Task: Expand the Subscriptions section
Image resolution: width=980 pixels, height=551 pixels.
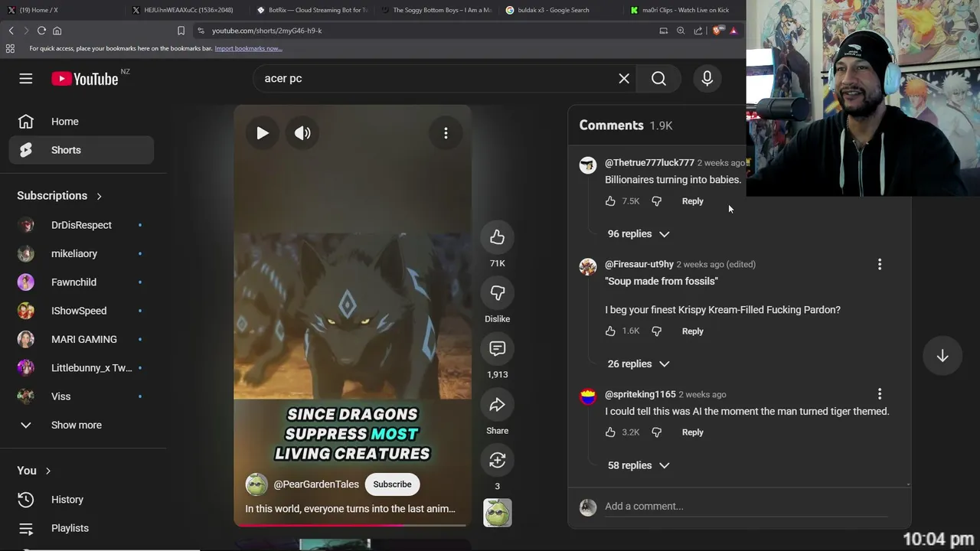Action: click(x=60, y=196)
